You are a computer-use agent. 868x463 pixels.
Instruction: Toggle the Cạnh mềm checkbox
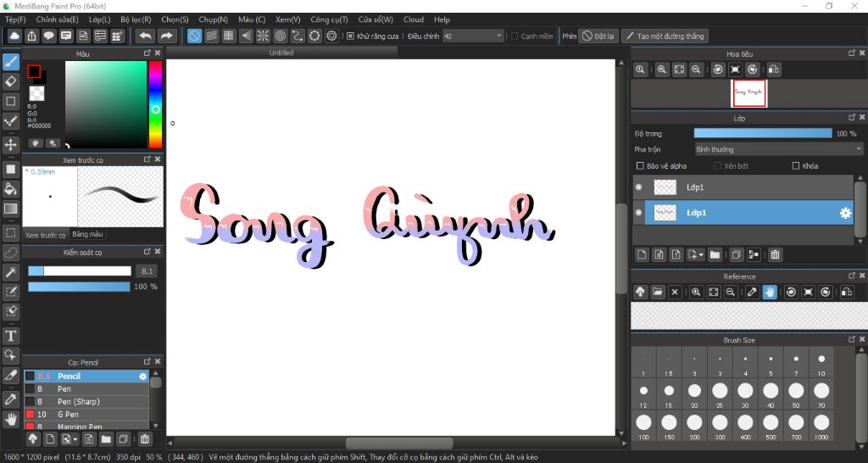point(515,36)
